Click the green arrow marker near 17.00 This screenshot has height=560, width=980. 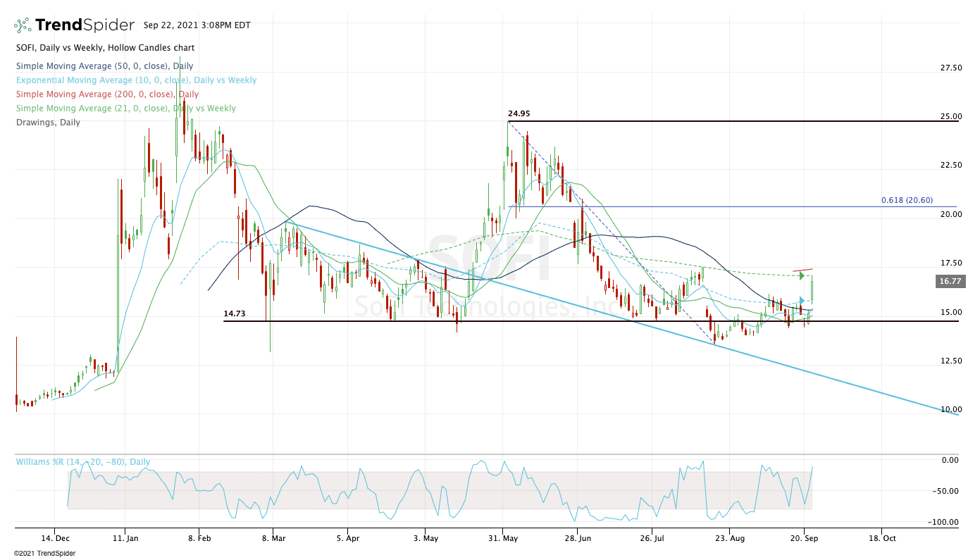tap(802, 275)
